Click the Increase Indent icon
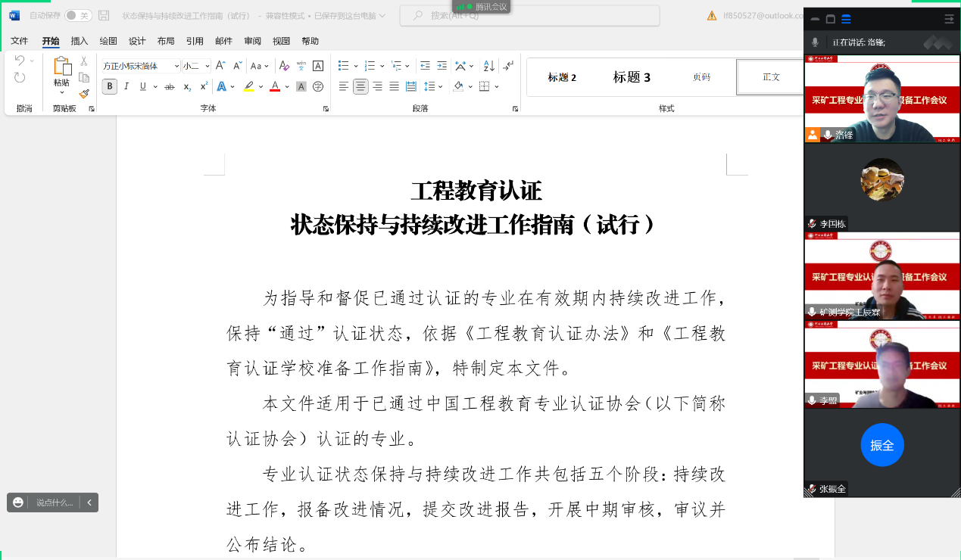 [x=442, y=66]
